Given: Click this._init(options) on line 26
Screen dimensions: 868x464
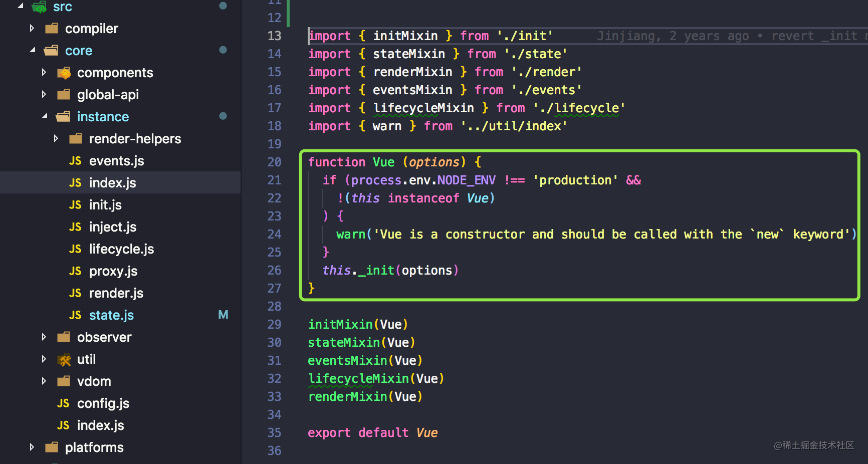Looking at the screenshot, I should coord(390,270).
